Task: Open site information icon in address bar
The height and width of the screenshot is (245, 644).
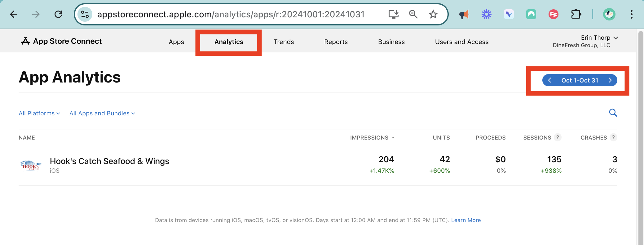Action: pyautogui.click(x=85, y=14)
